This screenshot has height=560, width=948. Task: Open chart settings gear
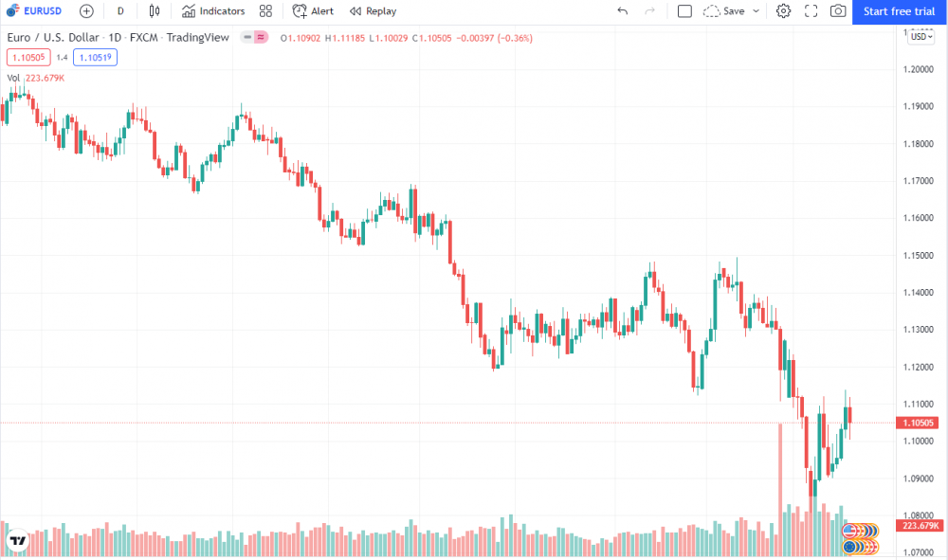[782, 11]
